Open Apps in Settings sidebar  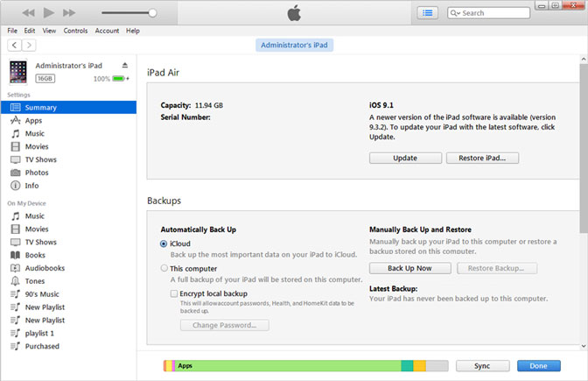point(68,121)
